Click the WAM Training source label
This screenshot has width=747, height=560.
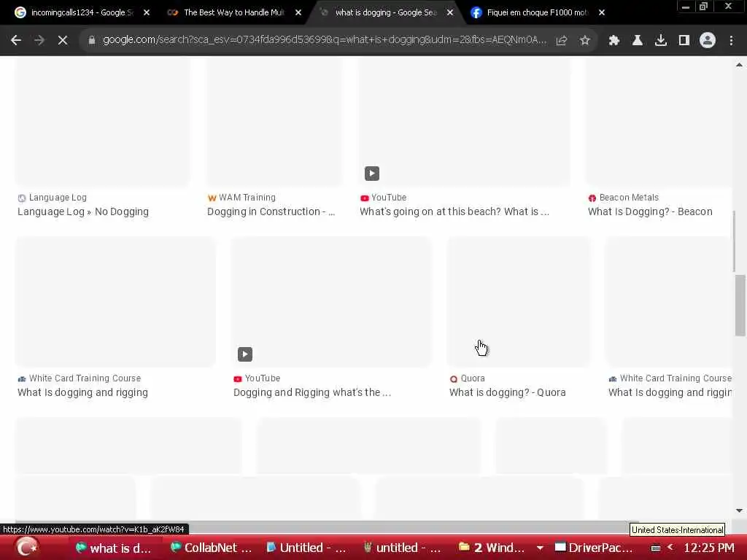click(247, 197)
